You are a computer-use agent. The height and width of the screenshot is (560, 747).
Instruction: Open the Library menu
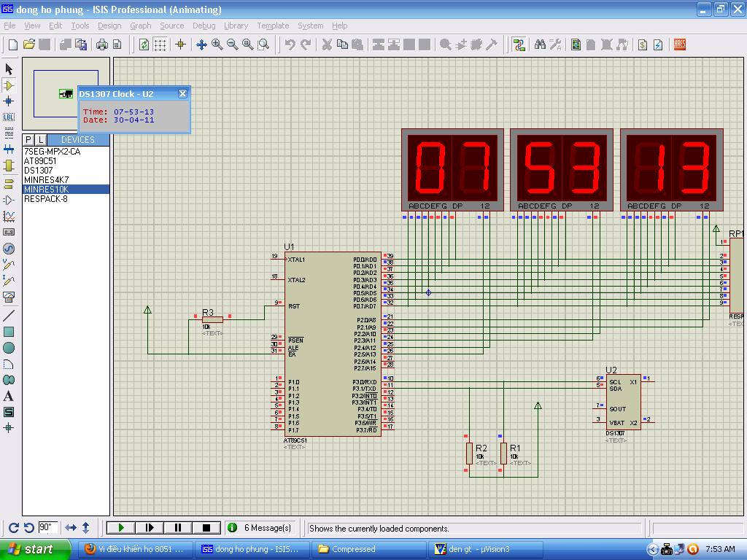pyautogui.click(x=236, y=26)
